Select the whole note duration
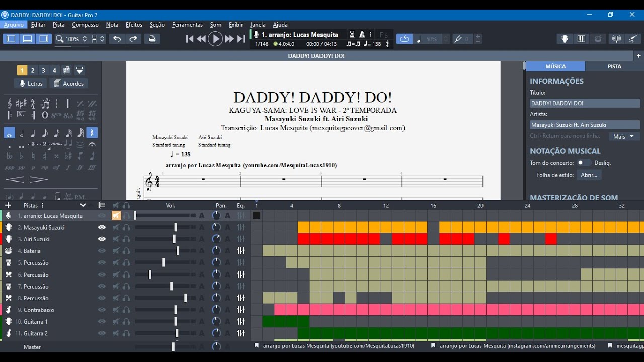The width and height of the screenshot is (644, 362). coord(10,133)
